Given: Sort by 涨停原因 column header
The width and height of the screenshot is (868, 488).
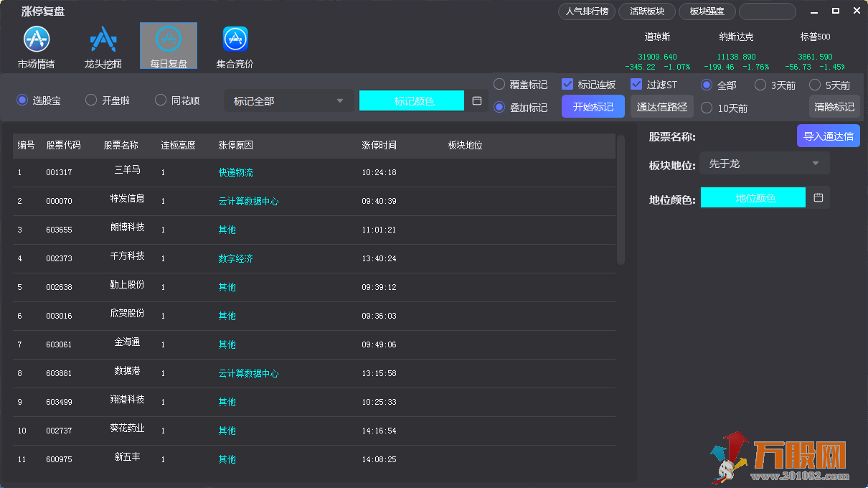Looking at the screenshot, I should coord(236,145).
